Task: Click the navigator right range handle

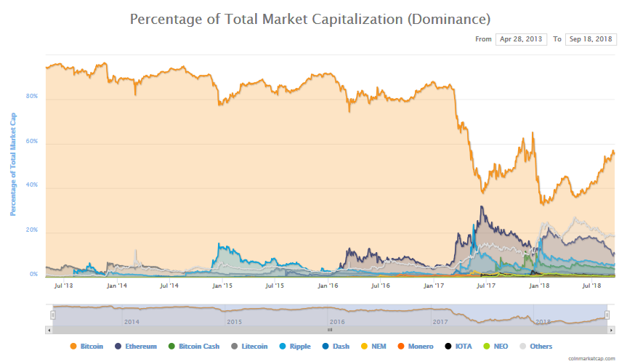Action: click(607, 315)
